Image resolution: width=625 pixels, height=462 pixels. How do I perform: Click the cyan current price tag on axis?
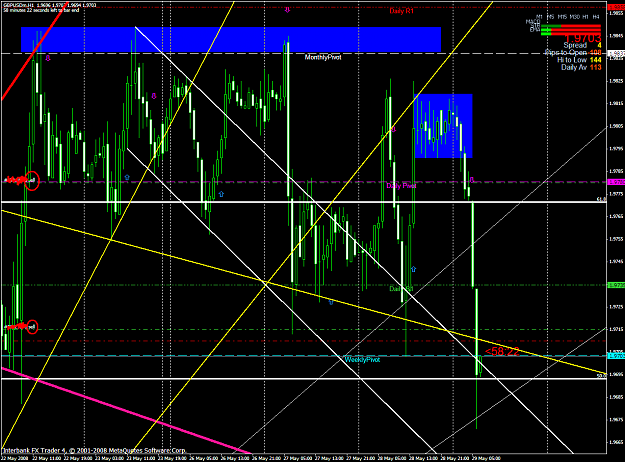(616, 356)
